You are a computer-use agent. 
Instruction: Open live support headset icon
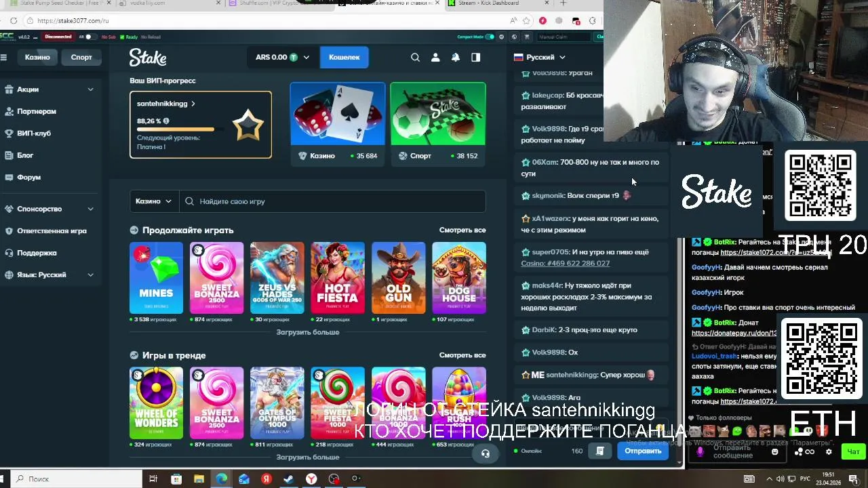point(486,453)
